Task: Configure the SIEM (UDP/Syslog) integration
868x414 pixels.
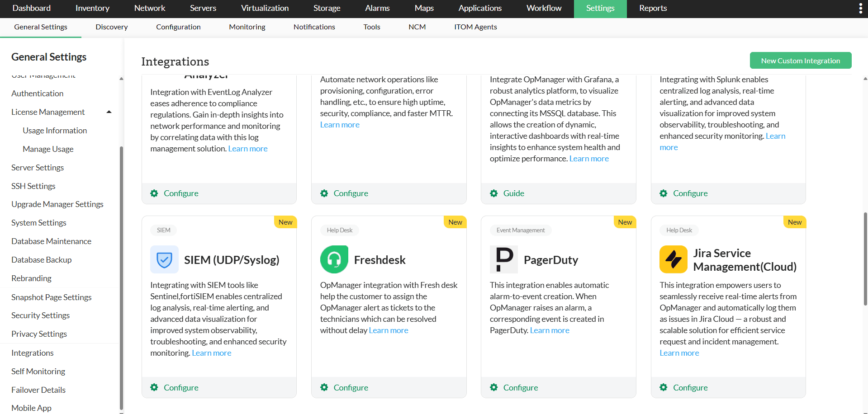Action: [x=181, y=387]
